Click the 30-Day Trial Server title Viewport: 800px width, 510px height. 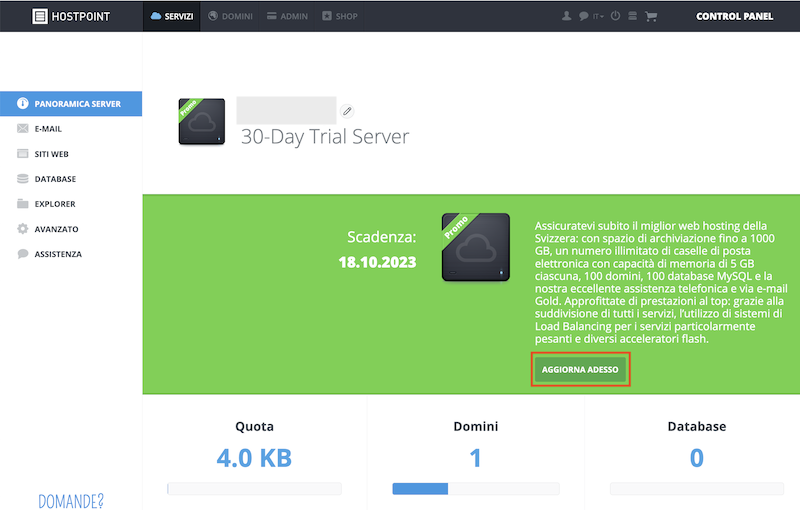click(x=325, y=137)
